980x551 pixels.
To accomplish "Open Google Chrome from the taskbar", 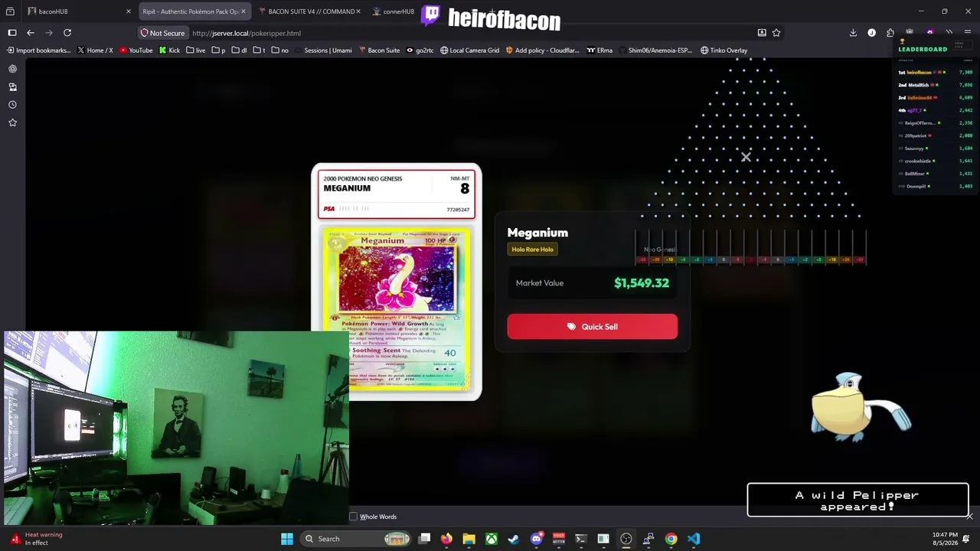I will 671,539.
